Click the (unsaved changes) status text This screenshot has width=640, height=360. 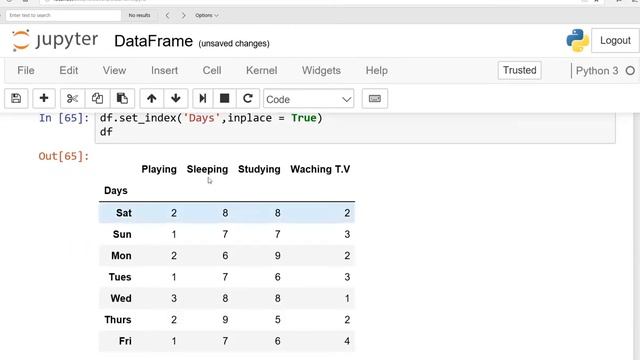click(x=234, y=43)
